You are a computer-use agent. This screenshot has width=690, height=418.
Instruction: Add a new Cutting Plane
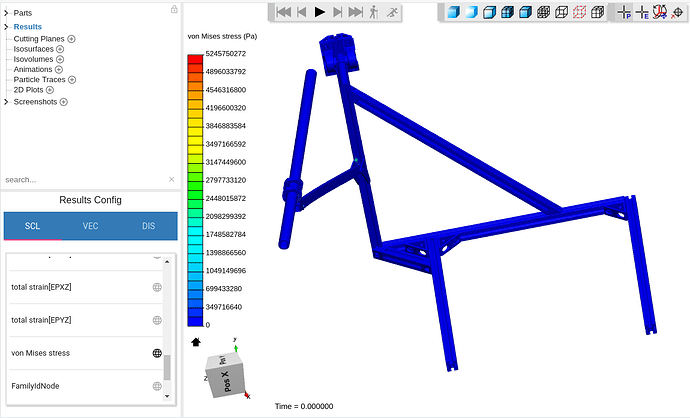coord(71,39)
